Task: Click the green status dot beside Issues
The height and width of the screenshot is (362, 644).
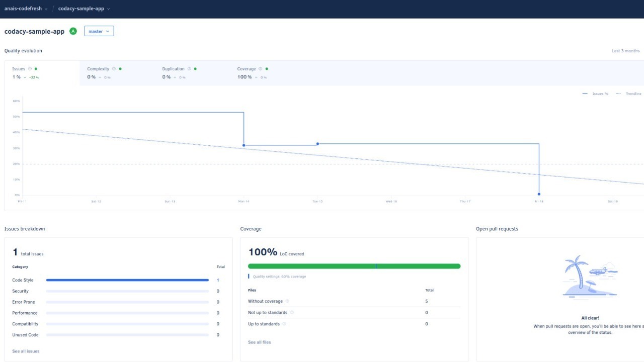Action: click(x=36, y=69)
